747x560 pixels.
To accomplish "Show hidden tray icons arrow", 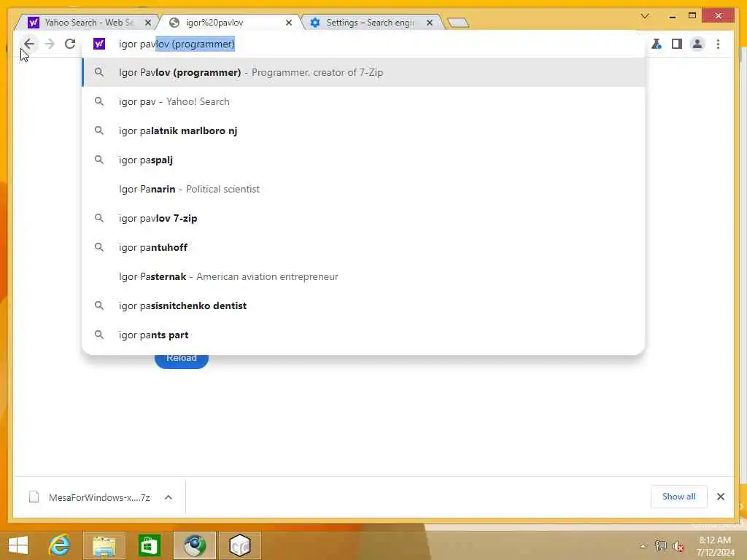I will pos(643,546).
